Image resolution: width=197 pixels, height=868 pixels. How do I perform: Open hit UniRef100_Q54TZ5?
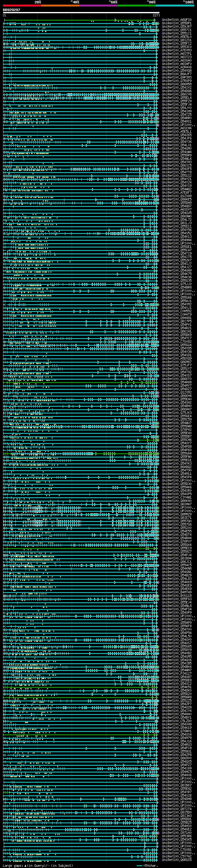pyautogui.click(x=176, y=115)
